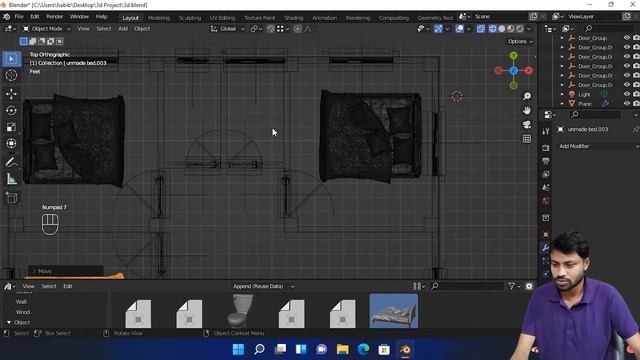Select the Wall catalog in asset browser
This screenshot has width=640, height=360.
[x=21, y=302]
